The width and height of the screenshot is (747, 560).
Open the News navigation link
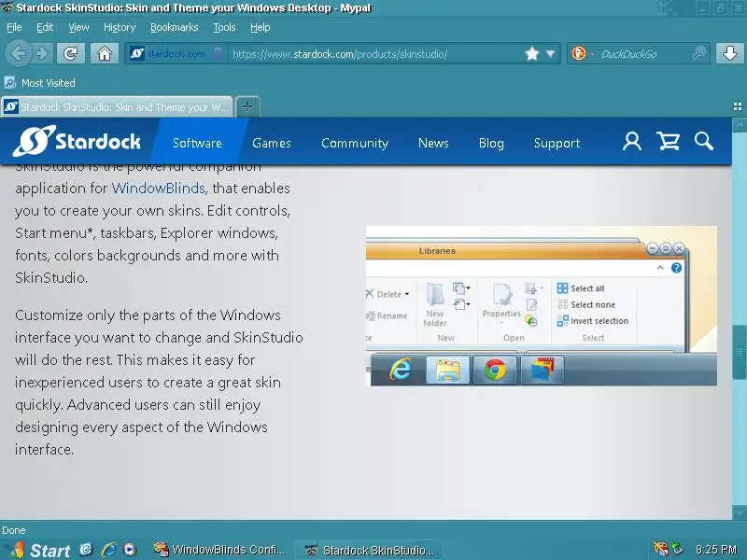[x=433, y=143]
